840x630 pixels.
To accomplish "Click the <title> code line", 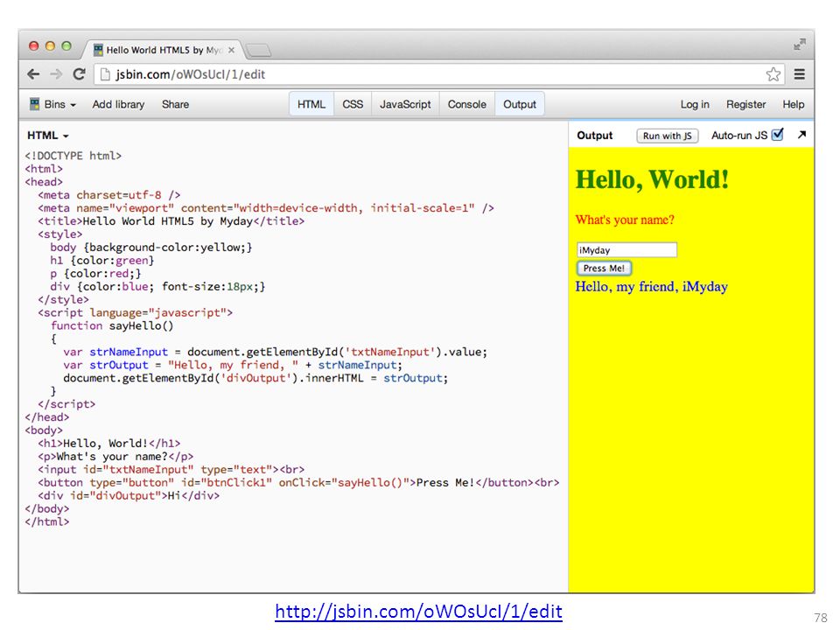I will 171,221.
